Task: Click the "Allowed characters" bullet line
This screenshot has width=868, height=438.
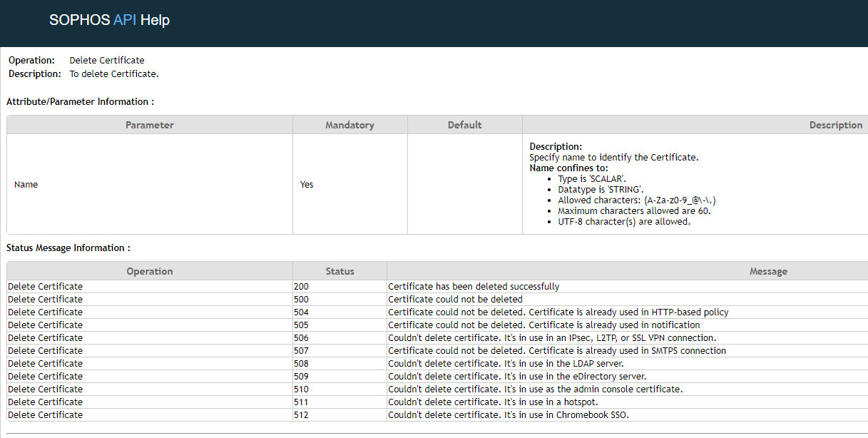Action: (638, 200)
